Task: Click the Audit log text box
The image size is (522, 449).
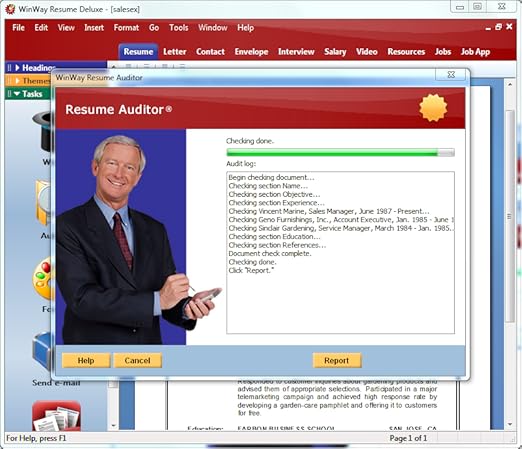Action: point(340,252)
